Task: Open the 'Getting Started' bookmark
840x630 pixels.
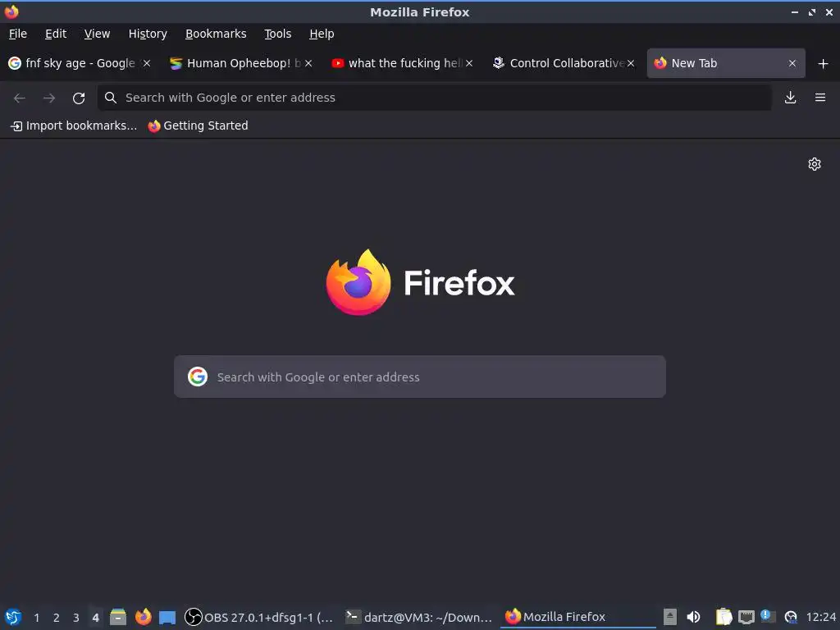Action: click(199, 126)
